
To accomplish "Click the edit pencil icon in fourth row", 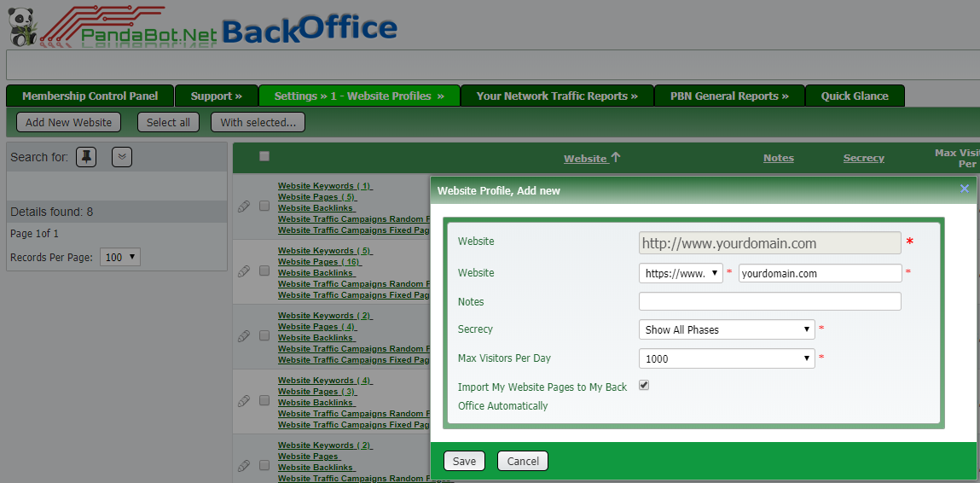I will 244,400.
